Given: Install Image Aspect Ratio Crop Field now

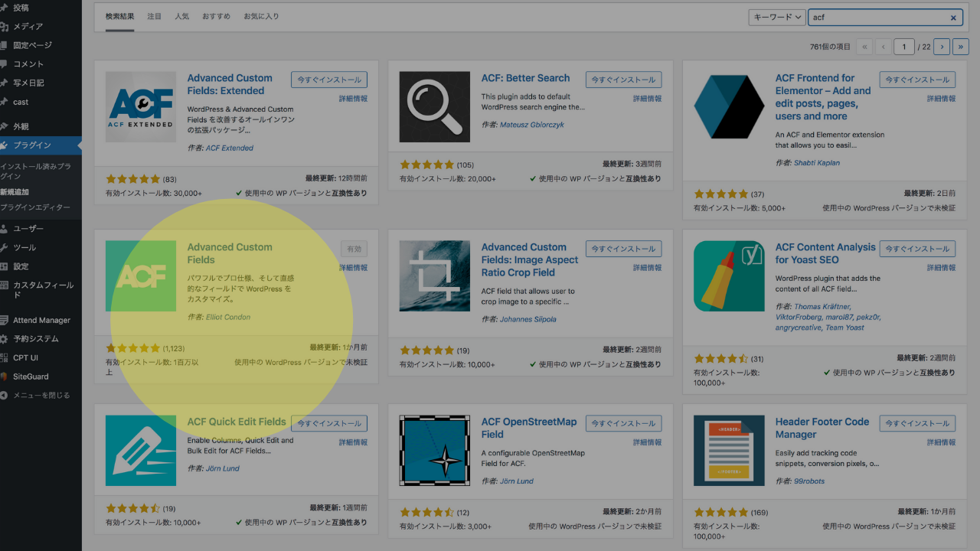Looking at the screenshot, I should coord(624,249).
